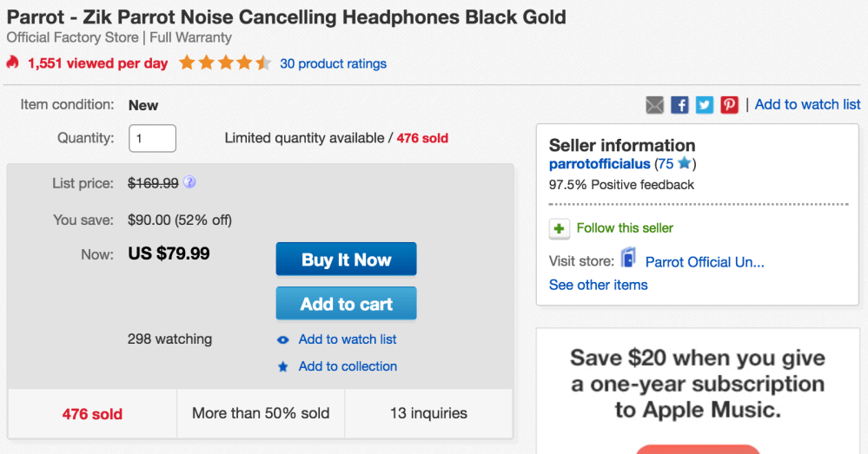Visit Parrot Official store link
Screen dimensions: 868x454
(705, 261)
